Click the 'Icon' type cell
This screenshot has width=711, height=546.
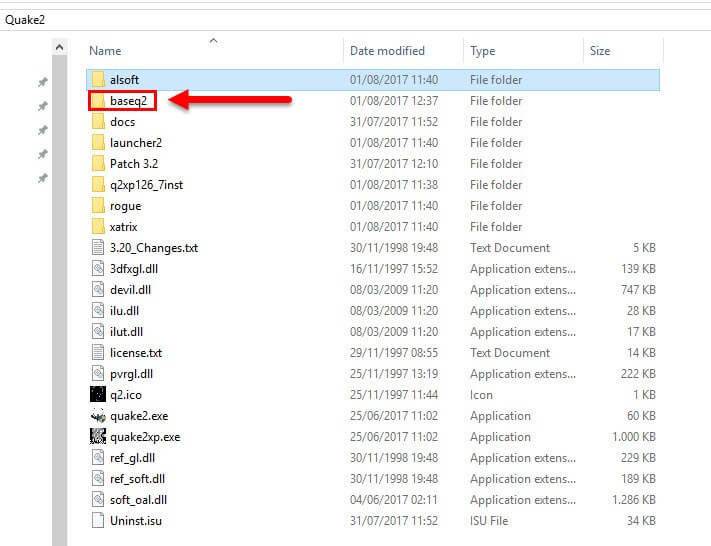click(481, 395)
